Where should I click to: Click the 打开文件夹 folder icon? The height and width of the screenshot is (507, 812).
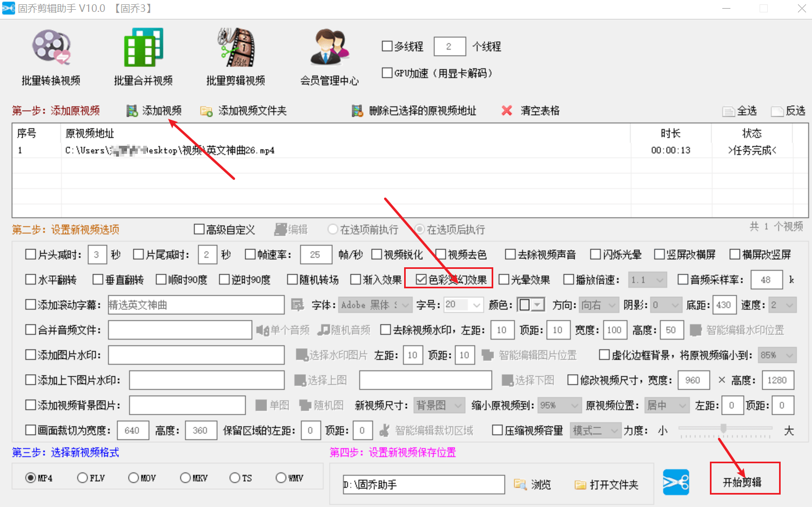(580, 485)
